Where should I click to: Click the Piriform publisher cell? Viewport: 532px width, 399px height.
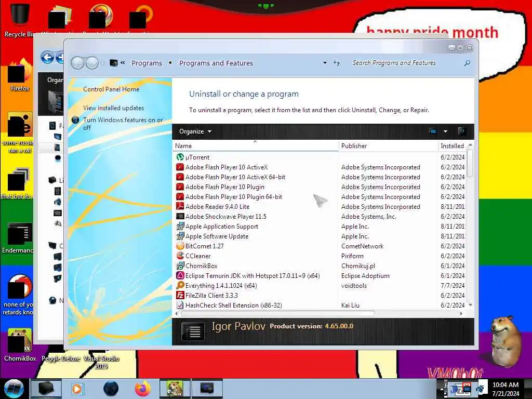pos(352,256)
